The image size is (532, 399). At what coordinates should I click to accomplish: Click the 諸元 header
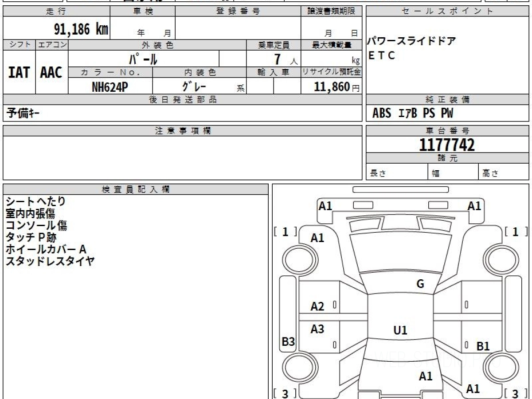[x=447, y=158]
